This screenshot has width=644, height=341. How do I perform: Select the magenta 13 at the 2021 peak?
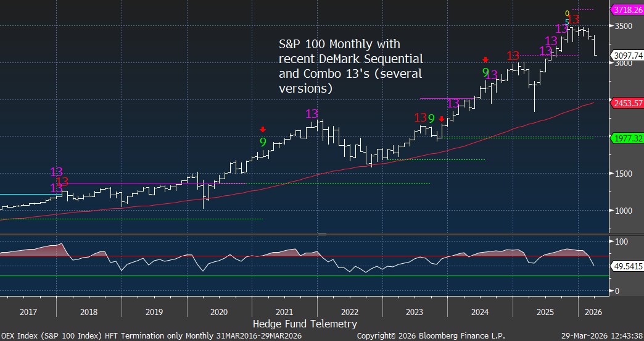(312, 114)
